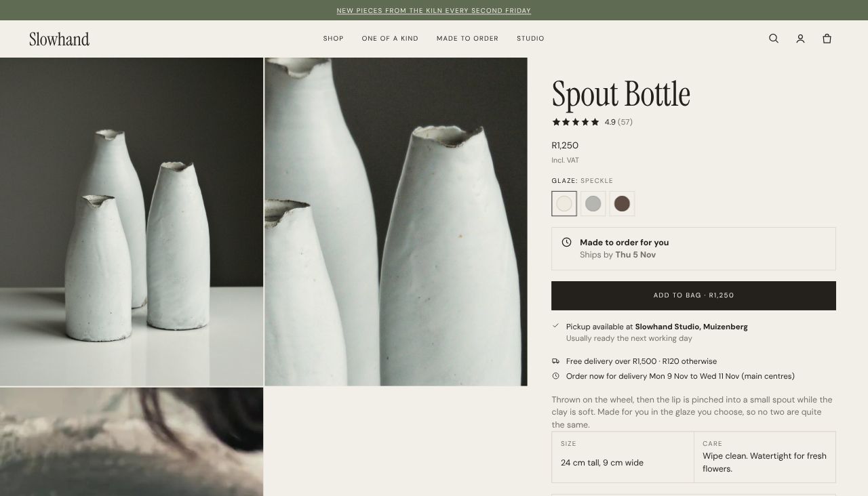Click the New Pieces from the Kiln announcement link
This screenshot has height=496, width=868.
tap(434, 10)
